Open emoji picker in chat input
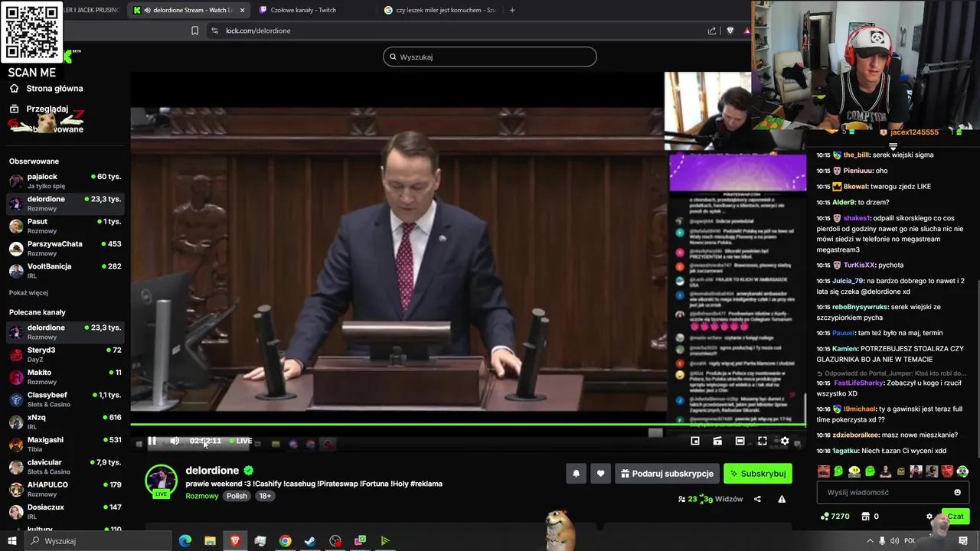 (x=957, y=492)
